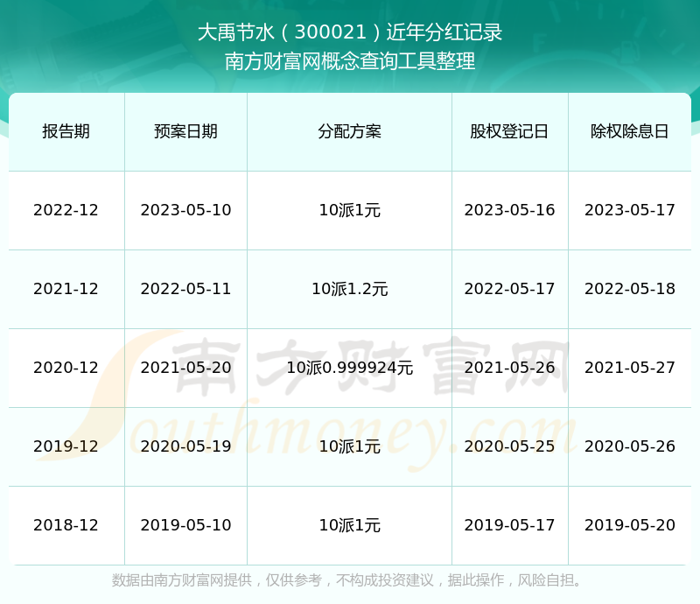Click the 2021-05-27 ex-dividend date cell
The width and height of the screenshot is (700, 604).
630,368
